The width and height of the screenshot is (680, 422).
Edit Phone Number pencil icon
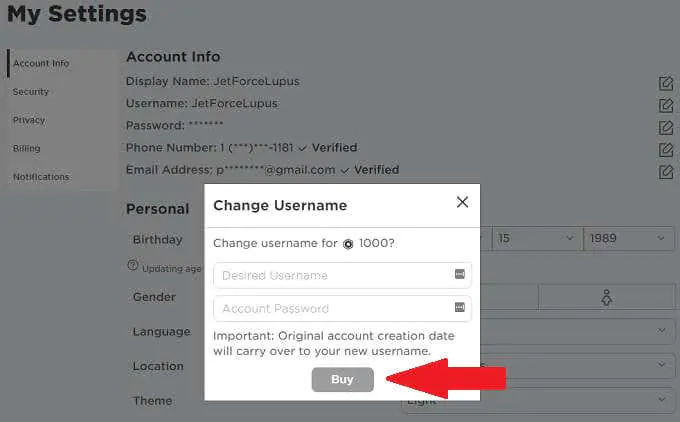tap(665, 149)
